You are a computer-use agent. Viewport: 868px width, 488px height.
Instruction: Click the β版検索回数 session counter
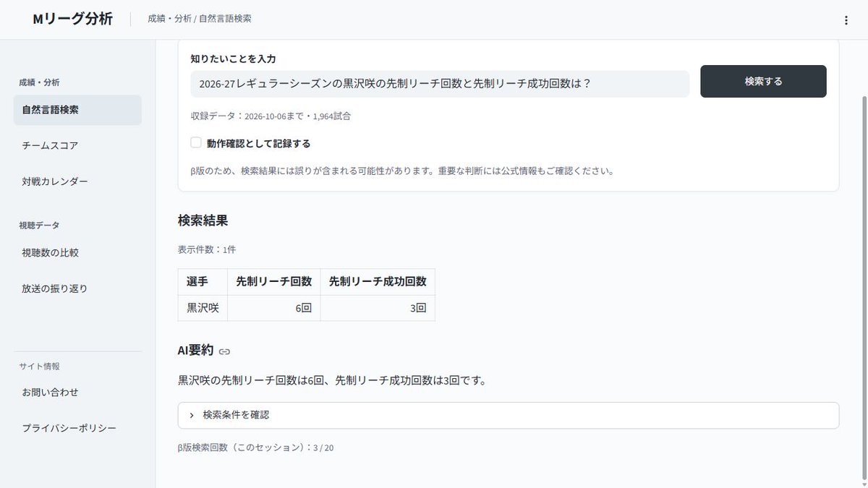point(256,448)
